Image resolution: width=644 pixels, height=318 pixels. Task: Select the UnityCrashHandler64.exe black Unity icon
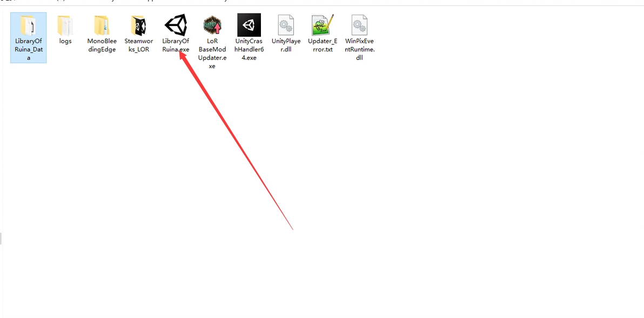pyautogui.click(x=249, y=25)
